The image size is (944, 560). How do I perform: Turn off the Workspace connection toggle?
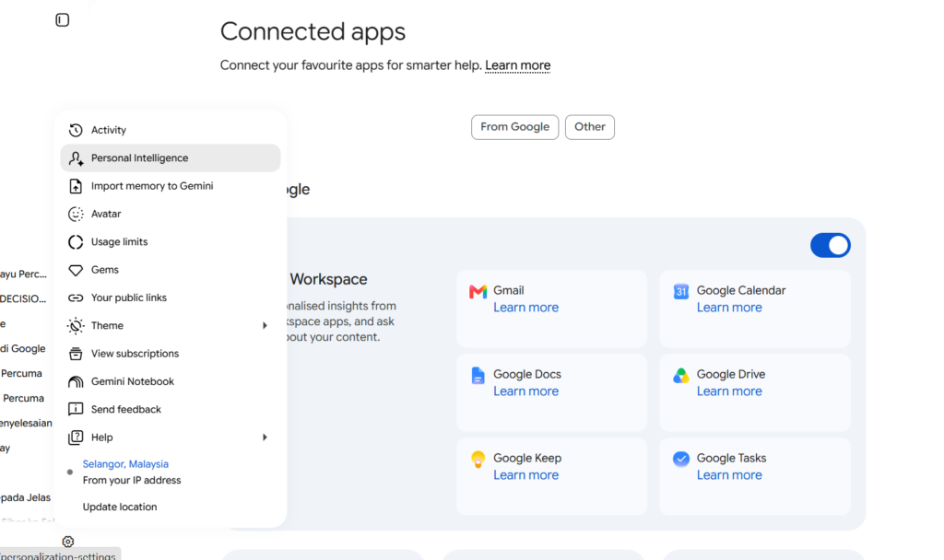(x=831, y=245)
